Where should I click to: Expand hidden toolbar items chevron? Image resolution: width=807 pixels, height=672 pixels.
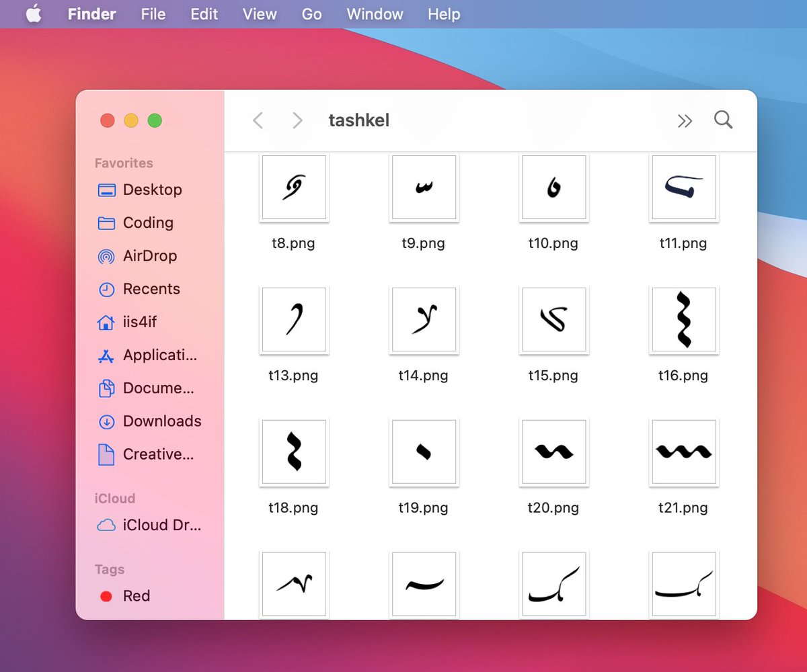[685, 121]
